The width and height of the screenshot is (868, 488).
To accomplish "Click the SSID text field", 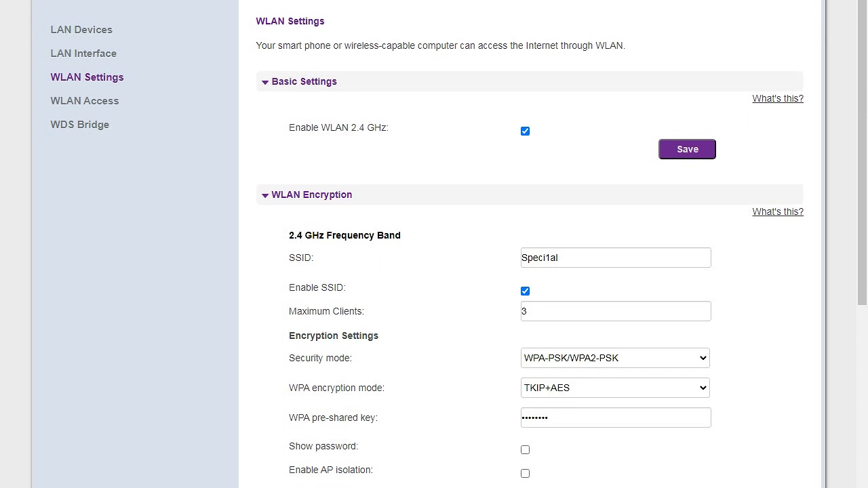I will coord(616,258).
